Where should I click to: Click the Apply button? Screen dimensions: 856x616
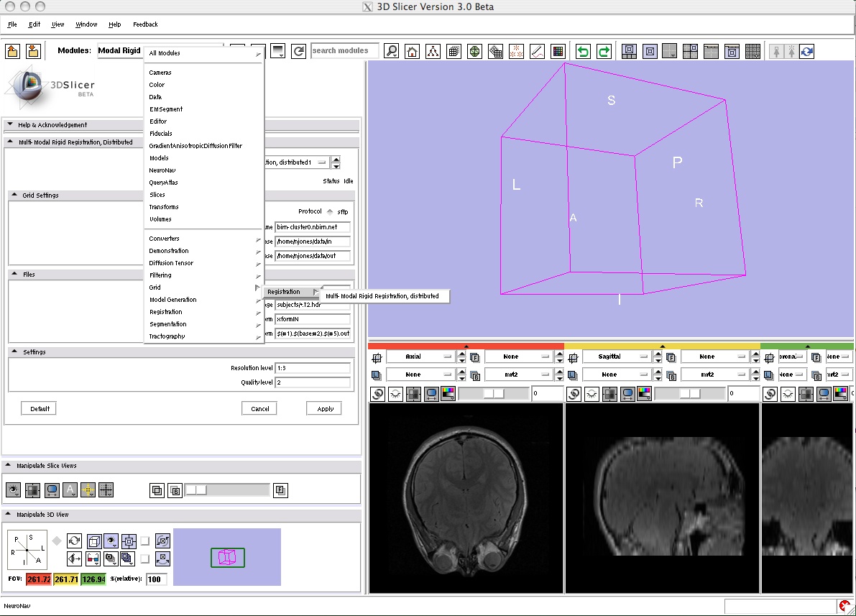click(x=325, y=408)
